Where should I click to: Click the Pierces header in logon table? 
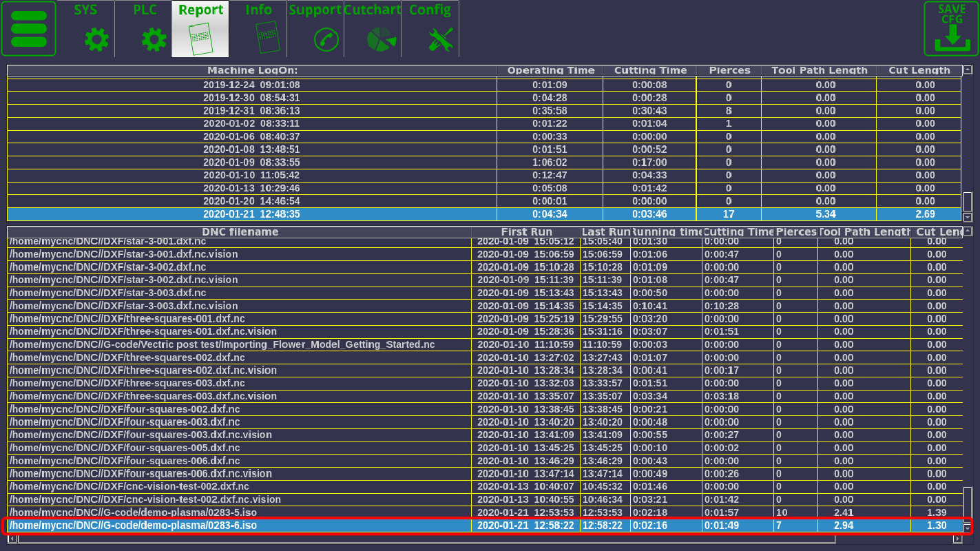pyautogui.click(x=729, y=70)
